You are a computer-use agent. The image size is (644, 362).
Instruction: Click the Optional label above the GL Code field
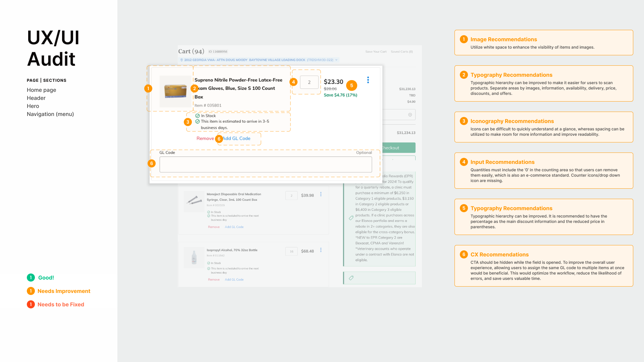pyautogui.click(x=364, y=153)
